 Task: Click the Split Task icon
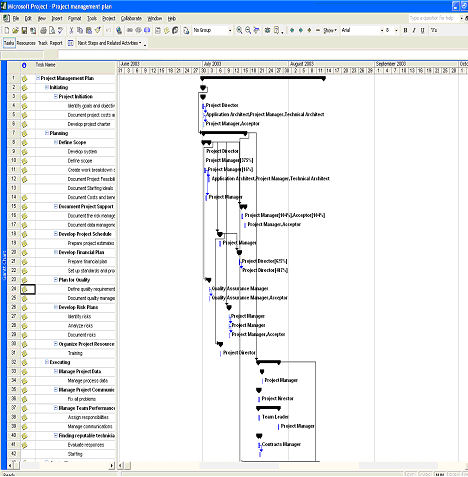pyautogui.click(x=147, y=30)
